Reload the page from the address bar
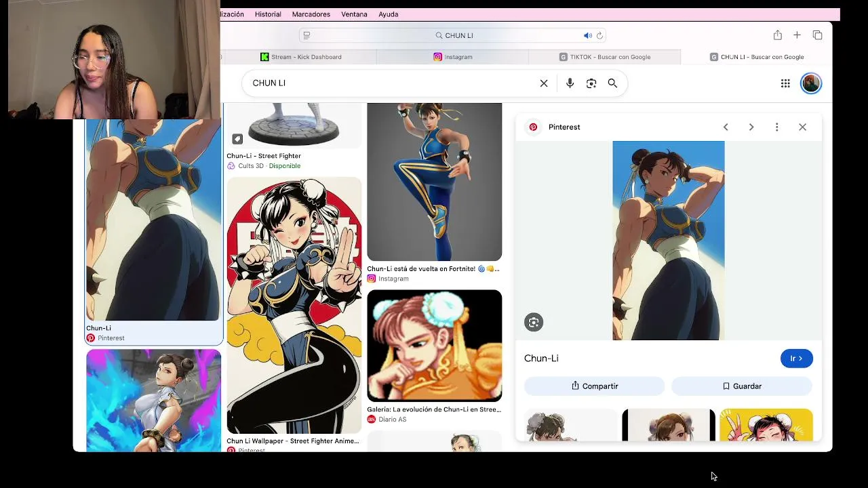868x488 pixels. tap(599, 35)
